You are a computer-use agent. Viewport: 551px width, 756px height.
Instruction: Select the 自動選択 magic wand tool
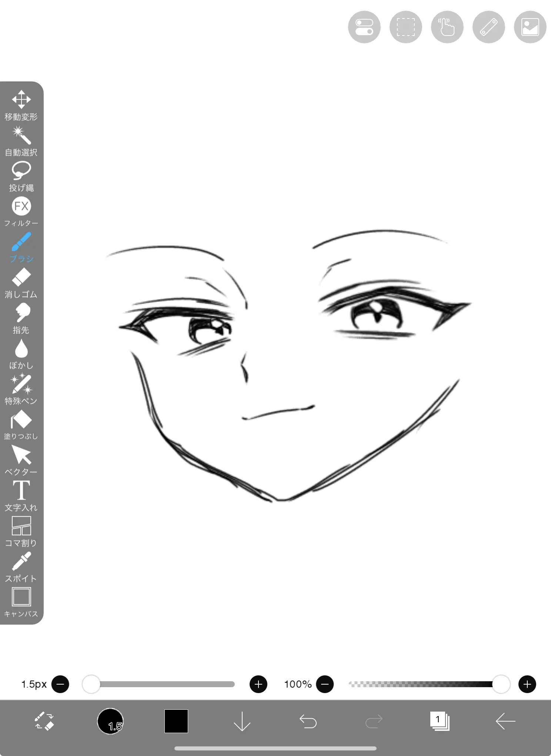coord(21,141)
